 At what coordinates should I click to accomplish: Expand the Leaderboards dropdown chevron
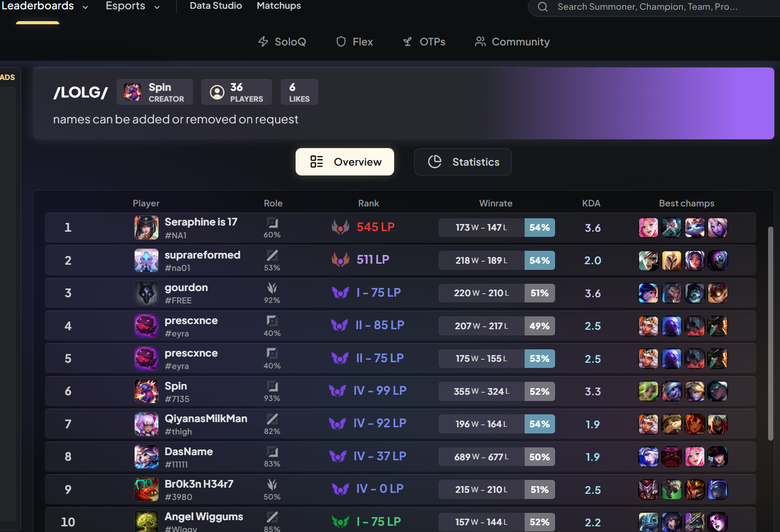[85, 7]
